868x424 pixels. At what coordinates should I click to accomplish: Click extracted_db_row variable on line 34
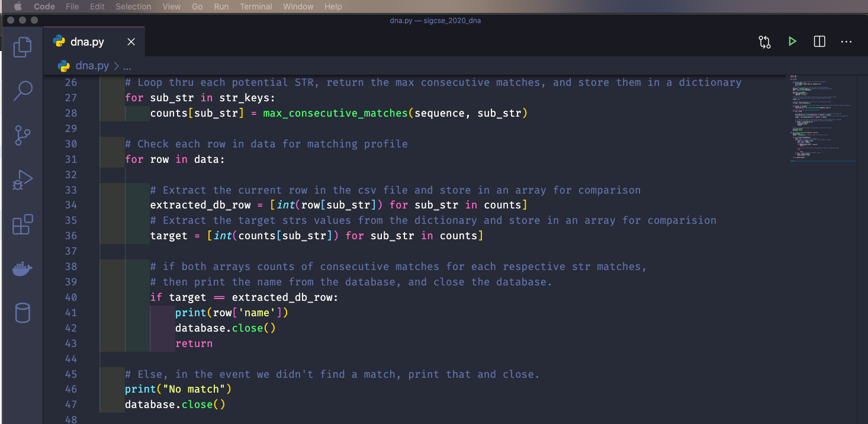[x=200, y=205]
